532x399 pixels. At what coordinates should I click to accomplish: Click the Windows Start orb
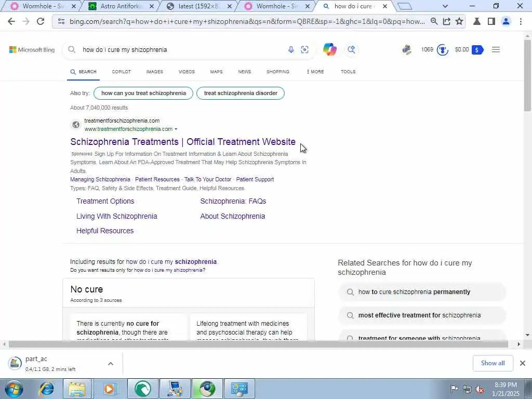point(14,389)
